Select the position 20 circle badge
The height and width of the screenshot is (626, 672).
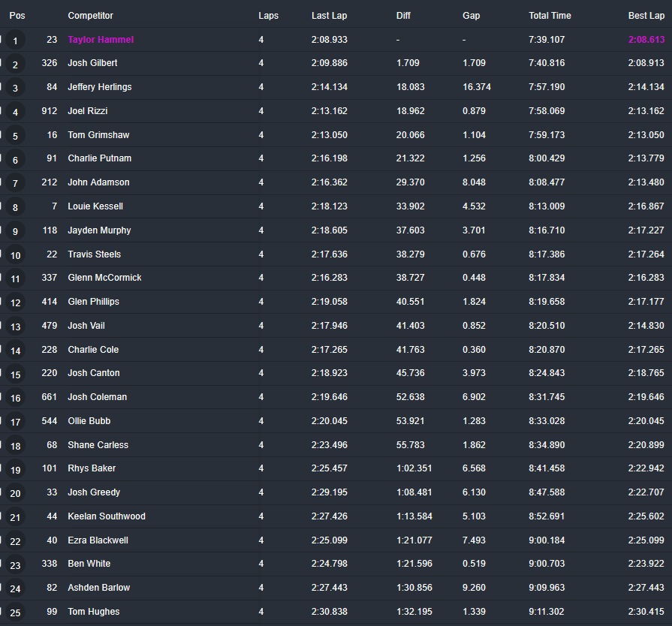(x=16, y=493)
